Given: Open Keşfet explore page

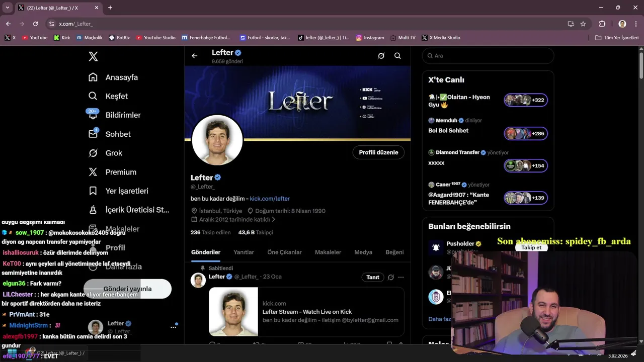Looking at the screenshot, I should pyautogui.click(x=108, y=96).
